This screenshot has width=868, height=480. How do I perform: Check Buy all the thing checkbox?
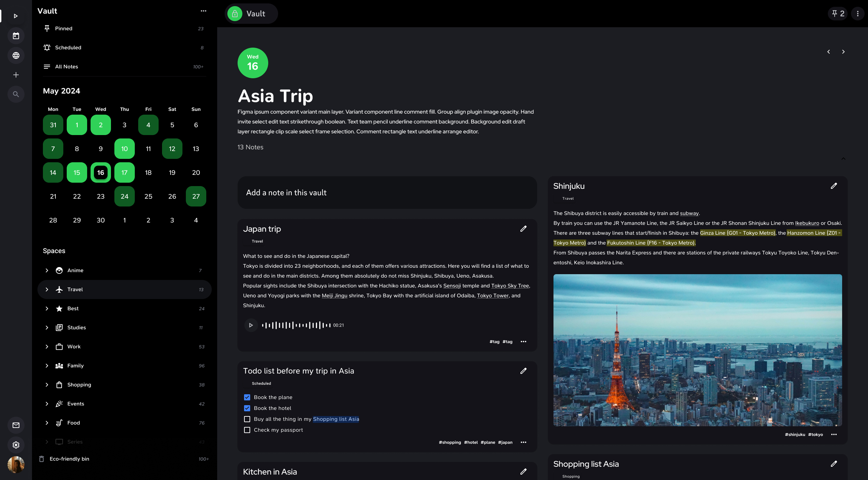(247, 419)
